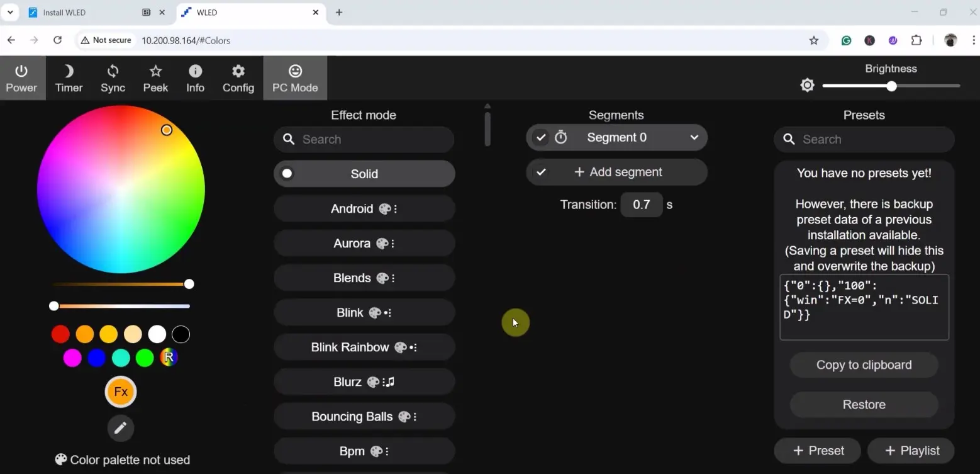The width and height of the screenshot is (980, 474).
Task: Select the Solid effect radio button
Action: pos(287,174)
